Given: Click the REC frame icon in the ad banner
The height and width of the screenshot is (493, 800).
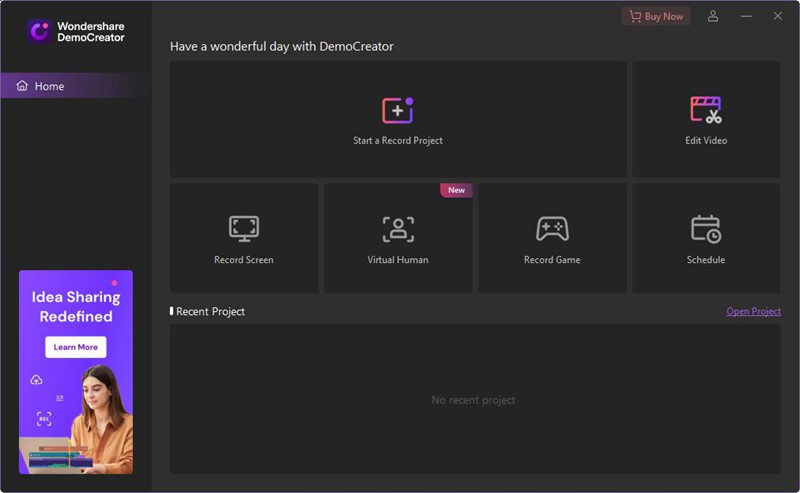Looking at the screenshot, I should [x=44, y=419].
